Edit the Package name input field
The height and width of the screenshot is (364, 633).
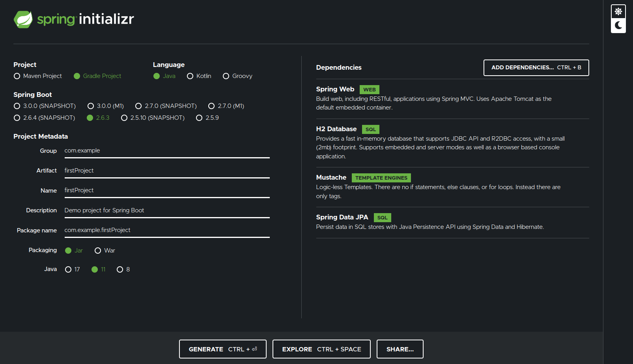click(x=167, y=230)
